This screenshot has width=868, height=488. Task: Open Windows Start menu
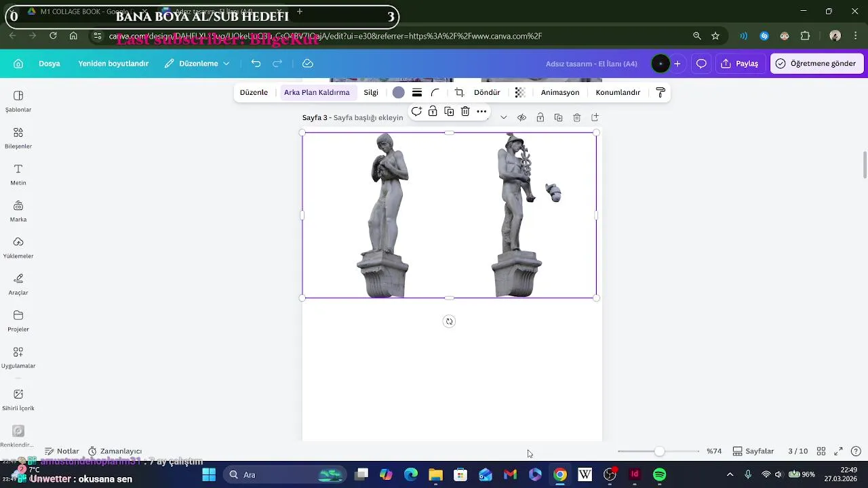click(x=209, y=474)
